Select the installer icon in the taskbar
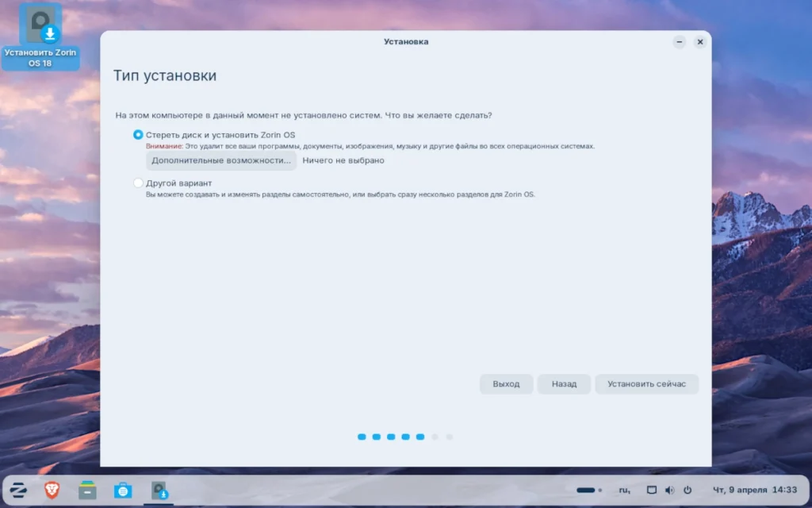812x508 pixels. (x=159, y=490)
